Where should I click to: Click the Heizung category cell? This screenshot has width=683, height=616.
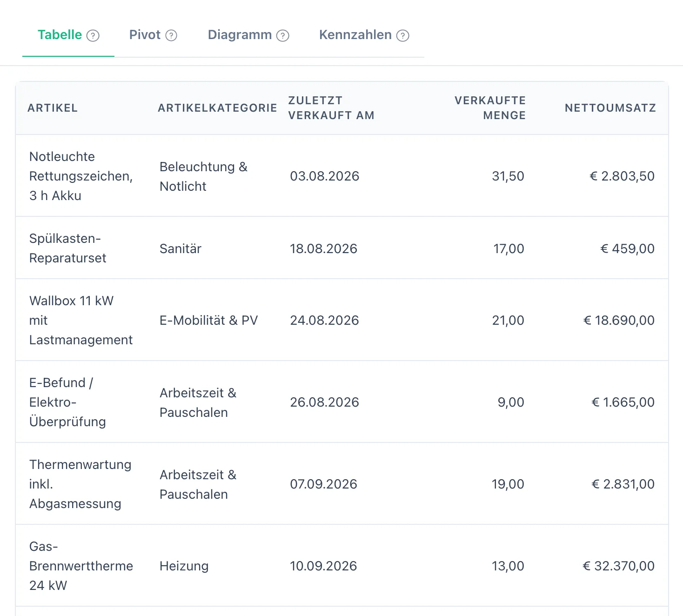point(184,566)
